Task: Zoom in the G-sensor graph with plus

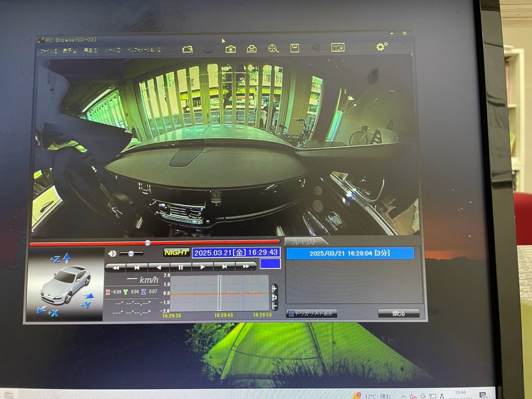Action: pos(274,288)
